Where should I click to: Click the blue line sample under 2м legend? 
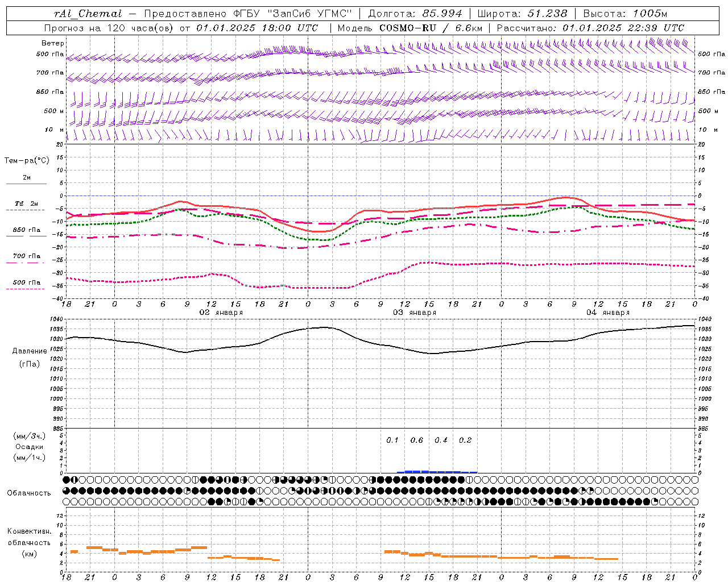(26, 184)
